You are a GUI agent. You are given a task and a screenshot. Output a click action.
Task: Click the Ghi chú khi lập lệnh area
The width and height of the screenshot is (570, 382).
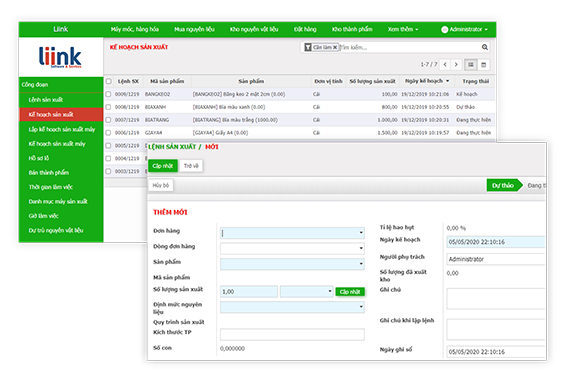(x=496, y=329)
